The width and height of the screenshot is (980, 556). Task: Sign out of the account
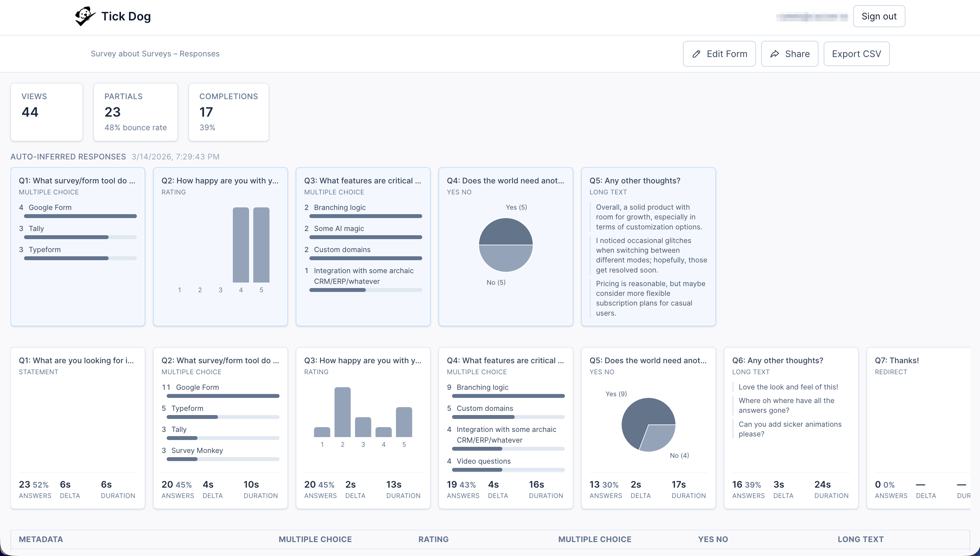[879, 16]
